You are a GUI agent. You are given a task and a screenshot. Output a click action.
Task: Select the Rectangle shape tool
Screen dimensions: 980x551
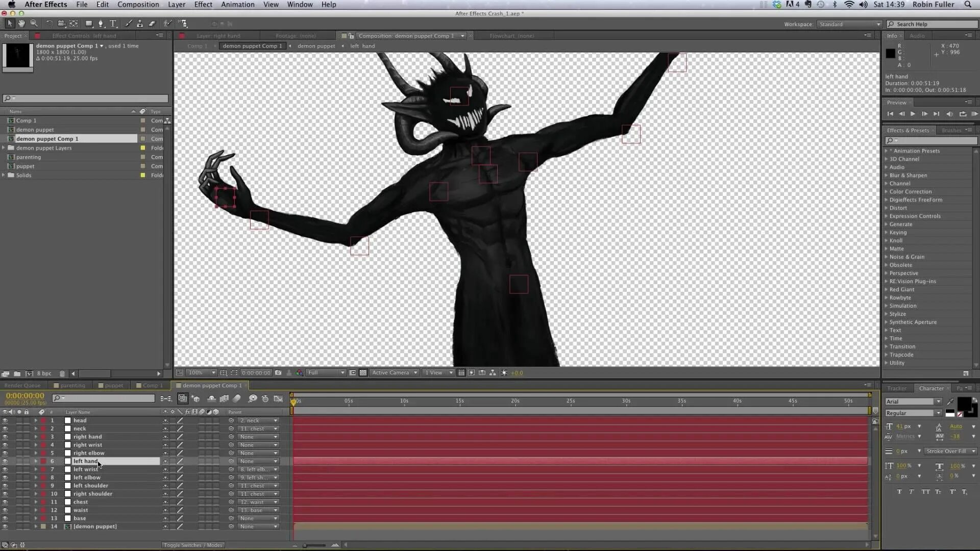click(89, 23)
